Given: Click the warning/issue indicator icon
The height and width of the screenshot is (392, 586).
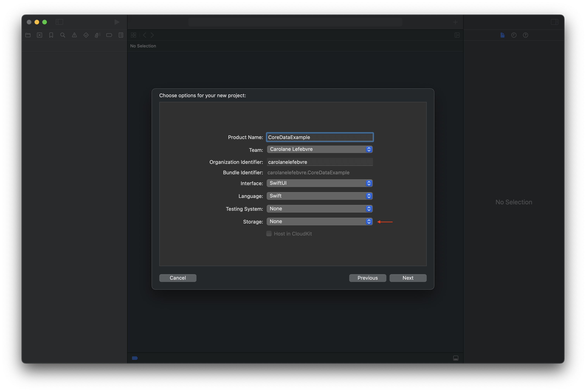Looking at the screenshot, I should coord(74,34).
